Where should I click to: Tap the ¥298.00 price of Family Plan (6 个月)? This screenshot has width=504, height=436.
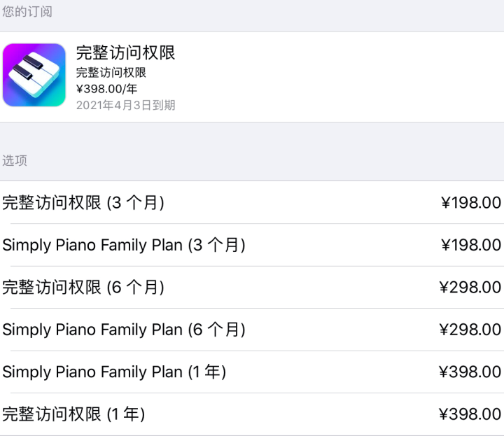(471, 330)
